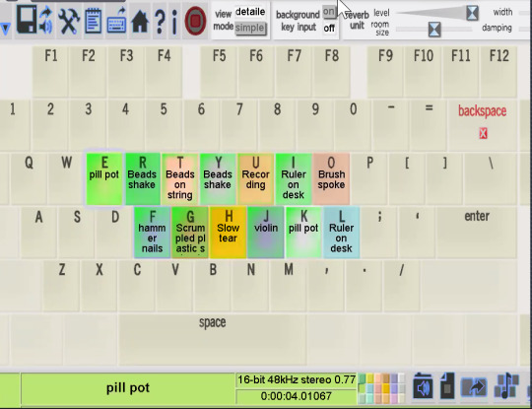Select the J key 'violin'
Screen dimensions: 532x409
(x=266, y=233)
